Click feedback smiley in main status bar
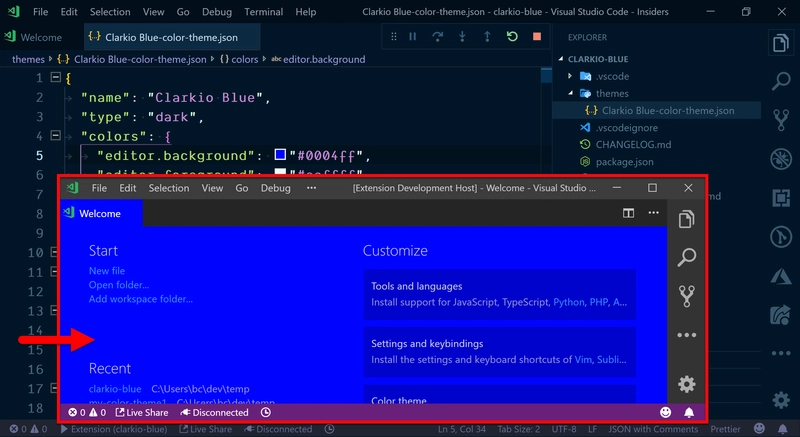The width and height of the screenshot is (800, 437). pyautogui.click(x=760, y=429)
